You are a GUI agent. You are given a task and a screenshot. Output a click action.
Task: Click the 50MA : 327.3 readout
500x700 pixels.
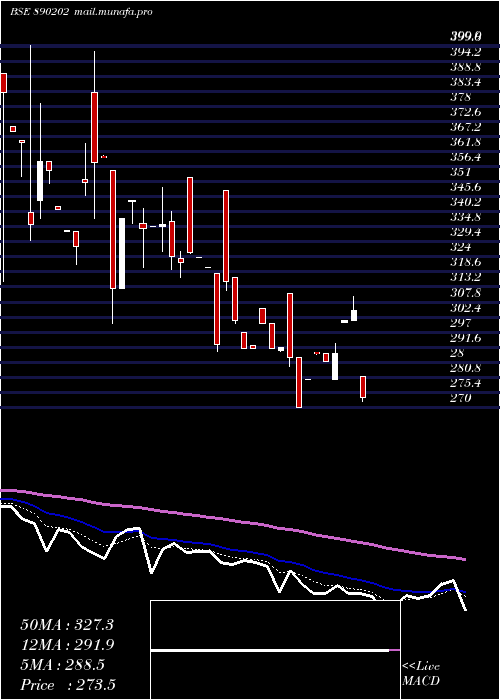point(67,625)
